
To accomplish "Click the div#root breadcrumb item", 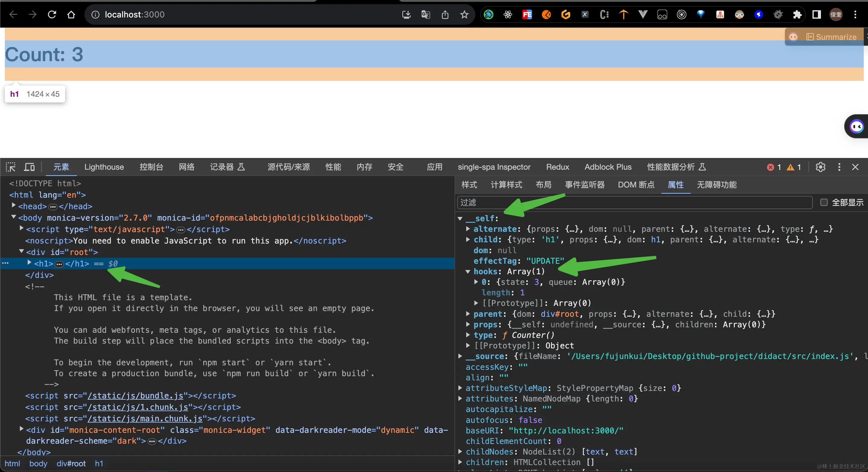I will click(x=71, y=464).
